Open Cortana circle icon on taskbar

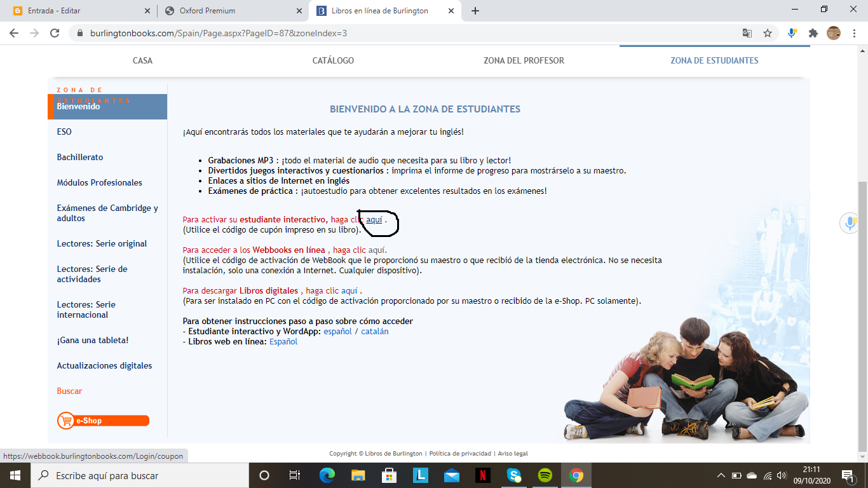point(264,475)
